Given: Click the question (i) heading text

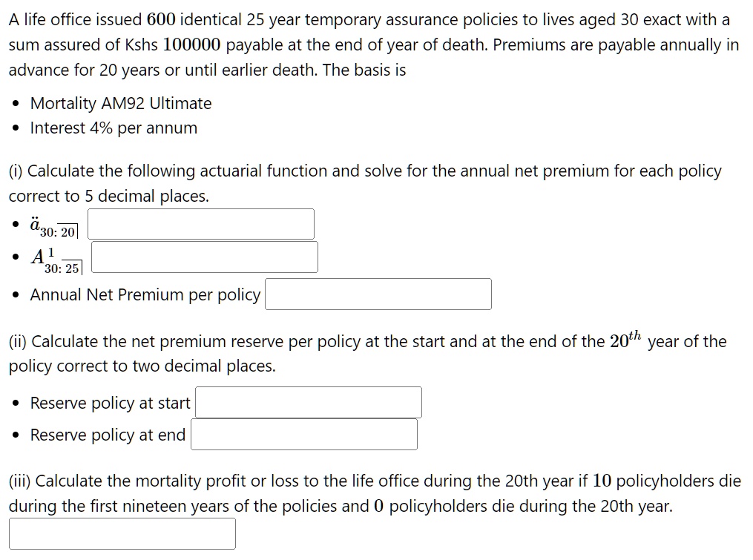Looking at the screenshot, I should click(x=364, y=171).
